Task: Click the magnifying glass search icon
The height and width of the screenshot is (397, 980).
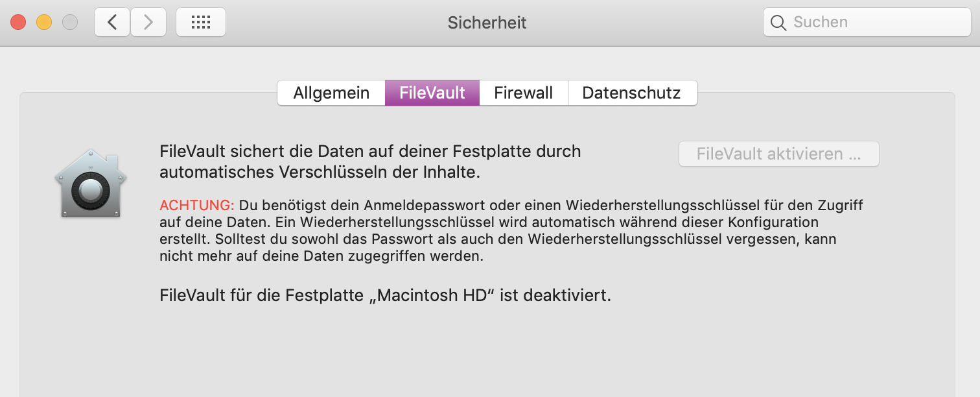Action: click(778, 23)
